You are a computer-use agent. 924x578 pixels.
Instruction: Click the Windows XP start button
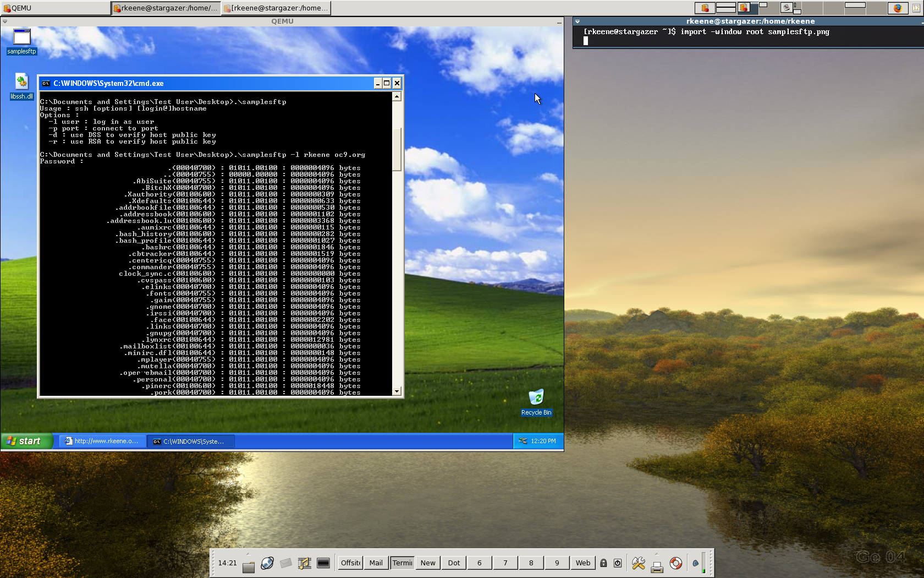(x=26, y=441)
